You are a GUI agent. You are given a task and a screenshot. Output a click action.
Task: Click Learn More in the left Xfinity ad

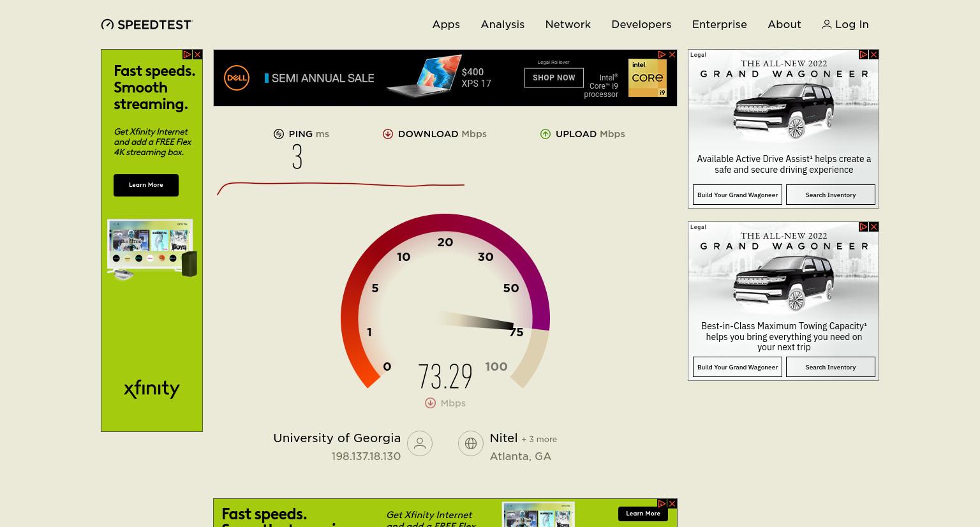(146, 185)
